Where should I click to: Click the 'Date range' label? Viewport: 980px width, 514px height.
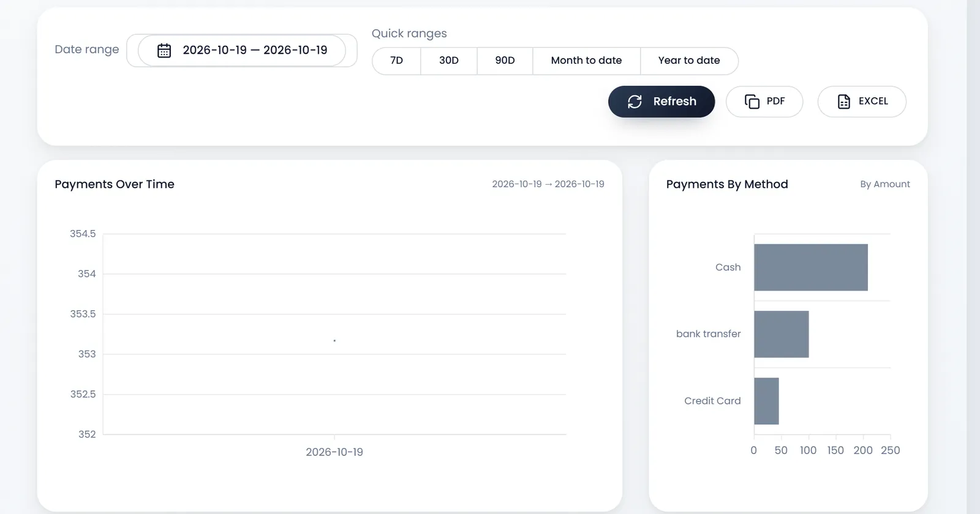point(87,50)
